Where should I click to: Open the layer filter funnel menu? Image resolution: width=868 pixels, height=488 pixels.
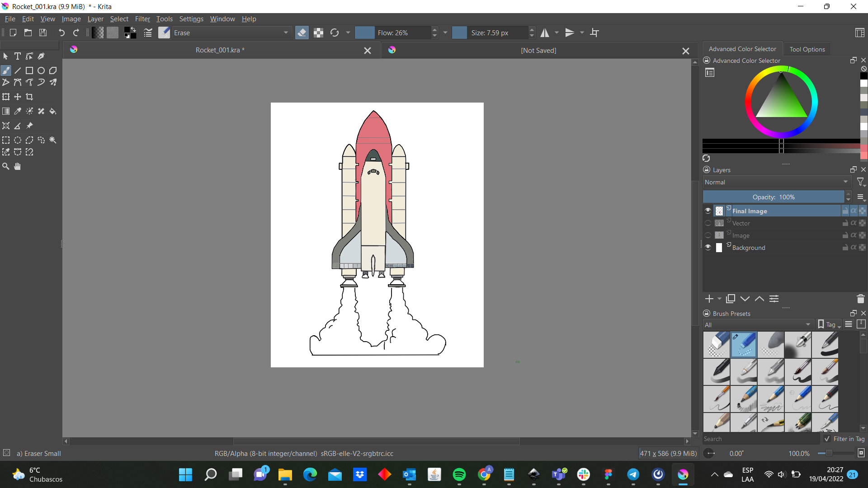(x=861, y=182)
